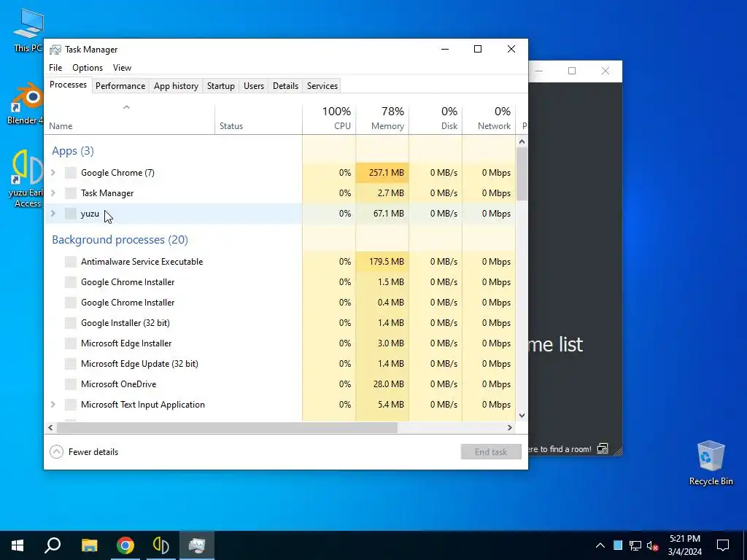The width and height of the screenshot is (747, 560).
Task: Click yuzu window's room status icon
Action: tap(603, 448)
